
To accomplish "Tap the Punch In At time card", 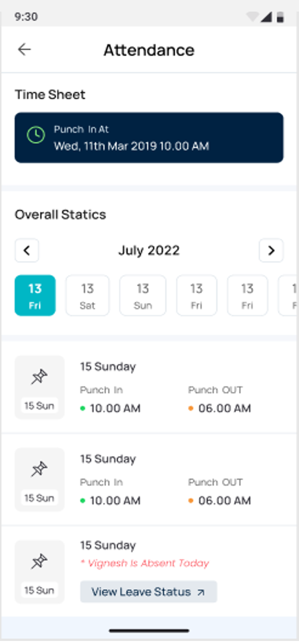I will click(149, 137).
